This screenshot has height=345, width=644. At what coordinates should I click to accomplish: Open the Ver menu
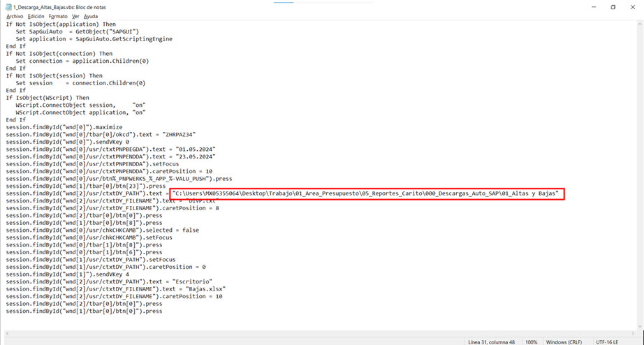75,16
